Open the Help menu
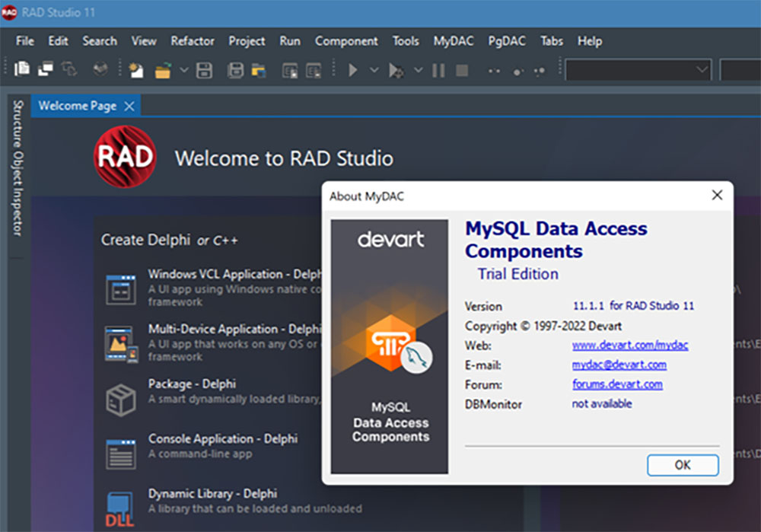Image resolution: width=761 pixels, height=532 pixels. [590, 41]
